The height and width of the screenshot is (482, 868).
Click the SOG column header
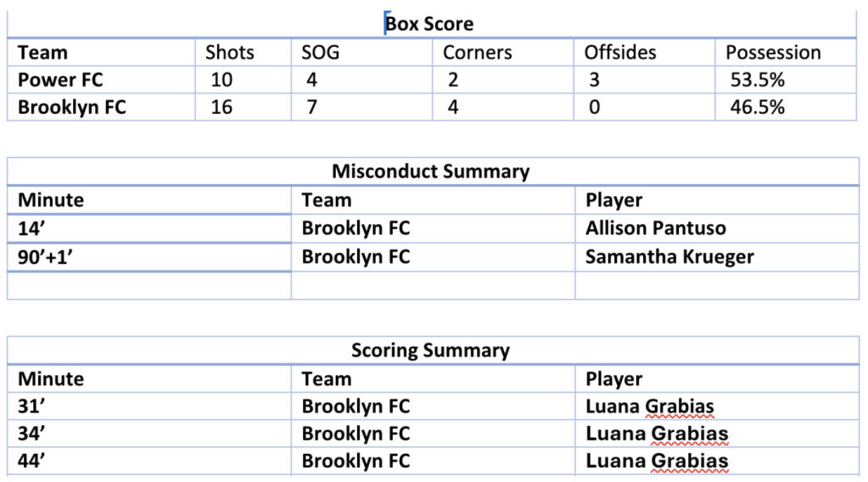(361, 53)
